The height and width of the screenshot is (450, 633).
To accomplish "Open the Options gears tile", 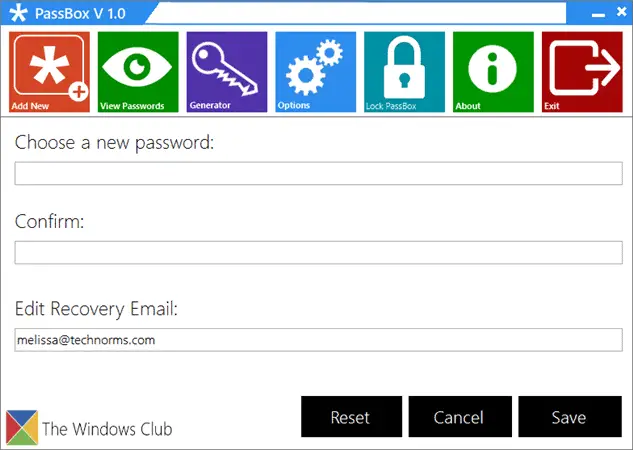I will click(316, 72).
